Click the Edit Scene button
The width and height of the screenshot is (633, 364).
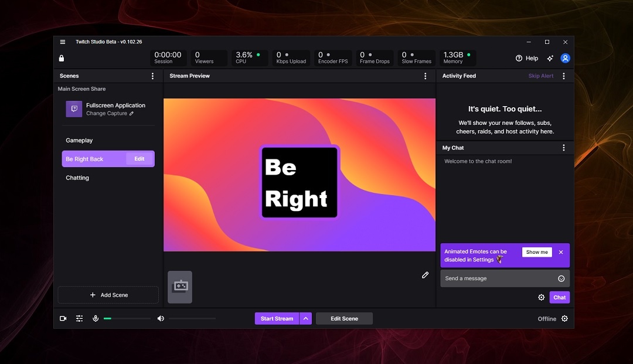point(344,318)
